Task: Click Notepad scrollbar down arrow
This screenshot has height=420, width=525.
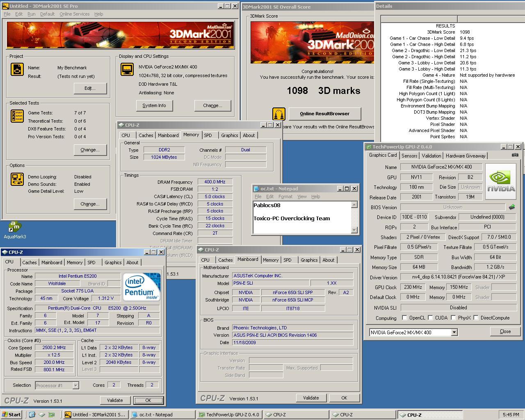Action: point(354,231)
